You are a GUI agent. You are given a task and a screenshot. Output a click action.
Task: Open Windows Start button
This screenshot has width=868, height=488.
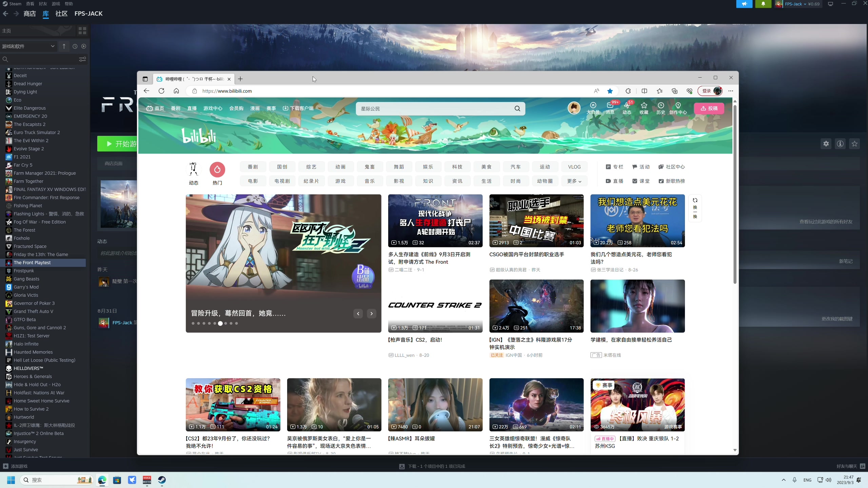click(11, 480)
